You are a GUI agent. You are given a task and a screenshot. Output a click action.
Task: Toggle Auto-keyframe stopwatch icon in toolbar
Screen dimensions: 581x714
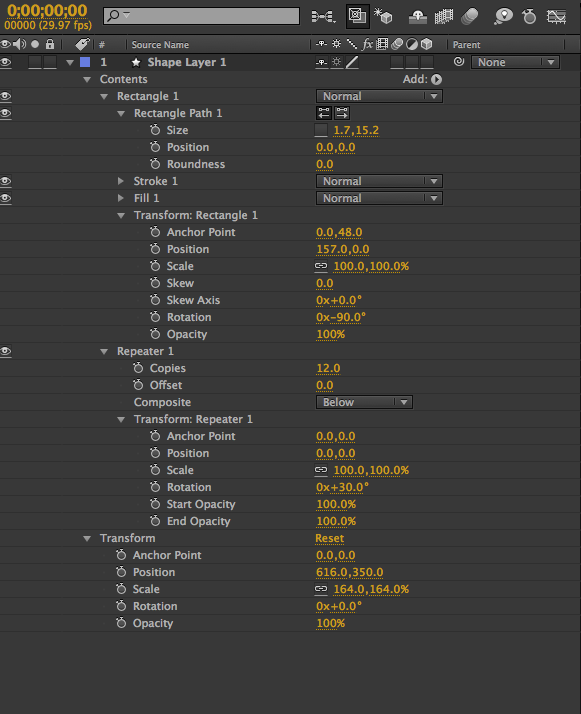click(529, 17)
